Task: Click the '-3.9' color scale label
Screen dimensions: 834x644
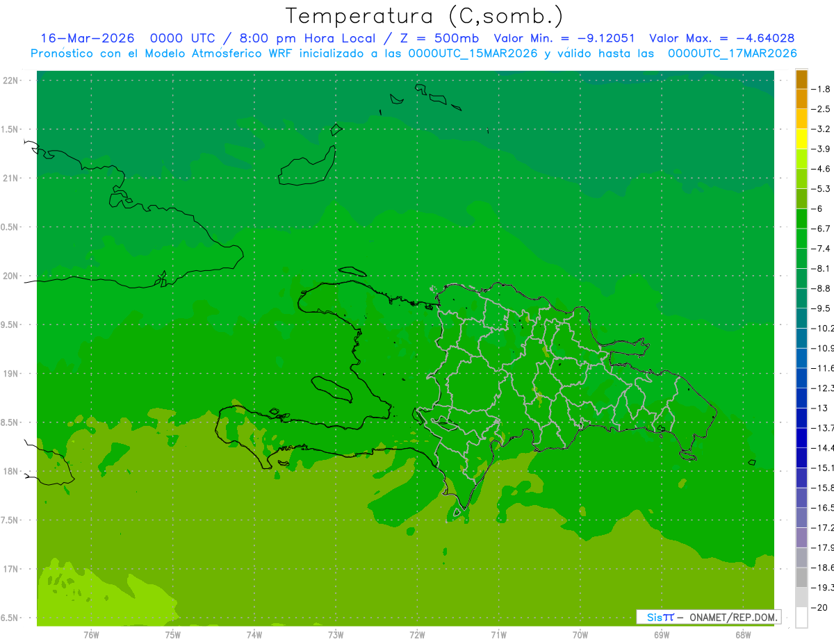Action: coord(822,149)
